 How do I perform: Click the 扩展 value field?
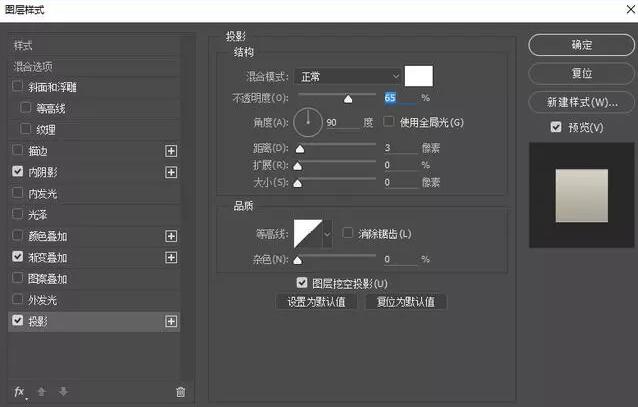click(x=401, y=165)
